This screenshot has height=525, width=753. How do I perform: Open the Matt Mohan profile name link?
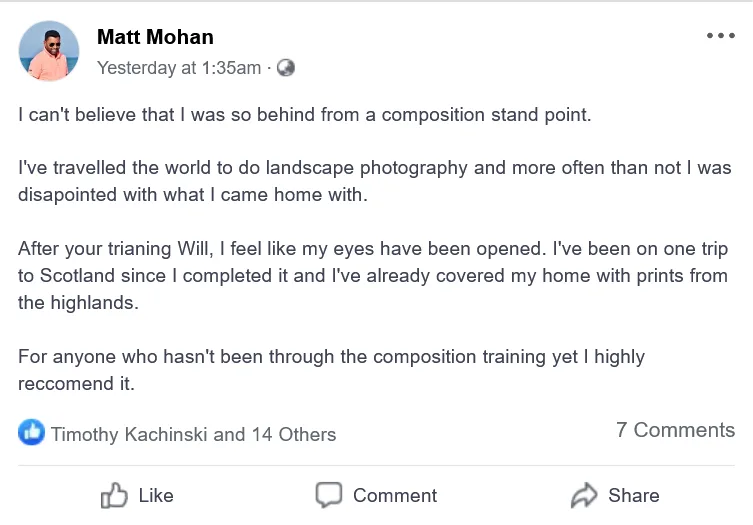pos(155,38)
